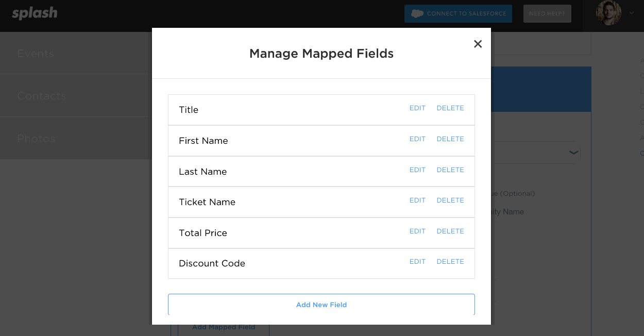Edit the Ticket Name mapped field

pyautogui.click(x=417, y=200)
